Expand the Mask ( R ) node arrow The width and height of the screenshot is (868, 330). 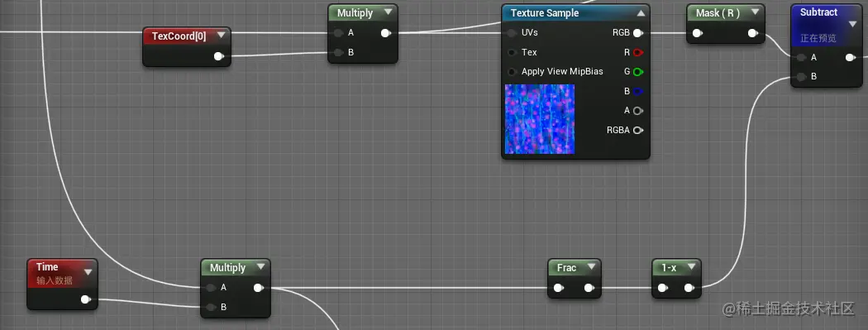coord(755,12)
